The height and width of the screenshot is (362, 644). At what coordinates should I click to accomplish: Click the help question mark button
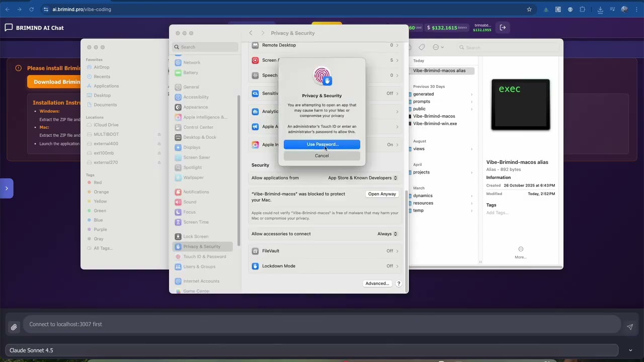pos(398,284)
